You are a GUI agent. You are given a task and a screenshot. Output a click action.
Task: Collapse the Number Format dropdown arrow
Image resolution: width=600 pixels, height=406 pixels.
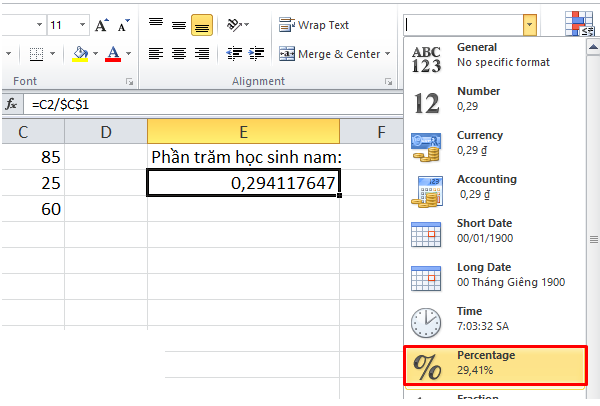530,25
